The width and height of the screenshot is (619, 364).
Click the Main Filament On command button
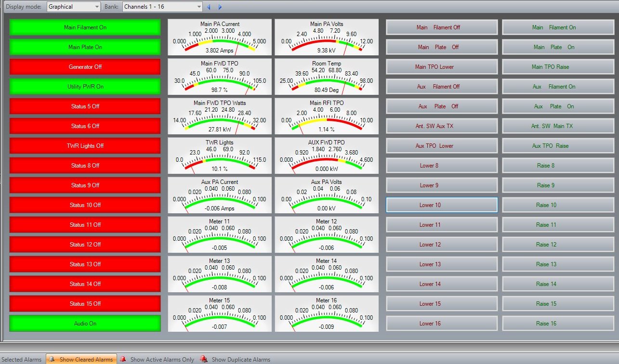tap(558, 27)
